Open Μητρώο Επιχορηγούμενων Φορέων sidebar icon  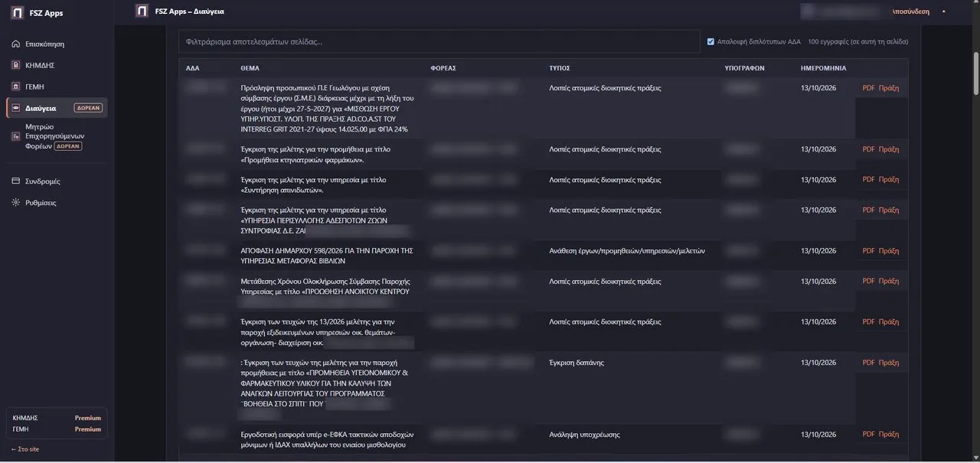16,136
